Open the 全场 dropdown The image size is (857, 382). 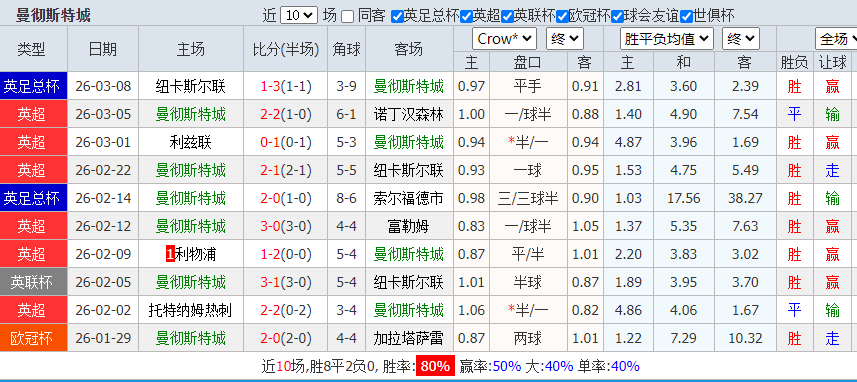tap(836, 39)
